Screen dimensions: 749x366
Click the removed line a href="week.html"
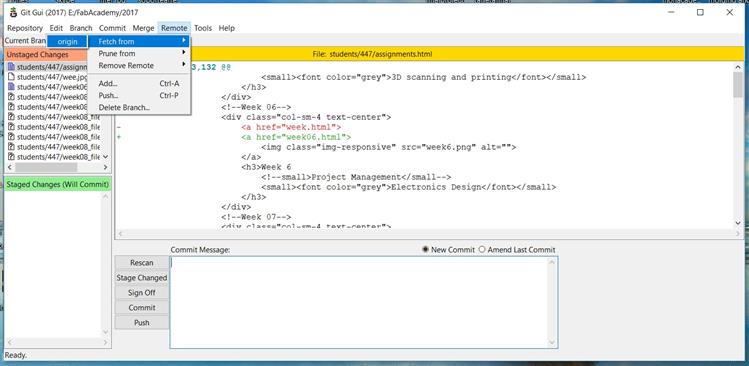coord(291,127)
